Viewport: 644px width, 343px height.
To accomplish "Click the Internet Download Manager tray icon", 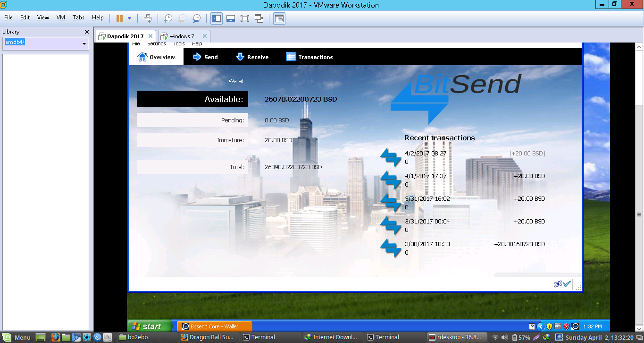I will pyautogui.click(x=546, y=337).
